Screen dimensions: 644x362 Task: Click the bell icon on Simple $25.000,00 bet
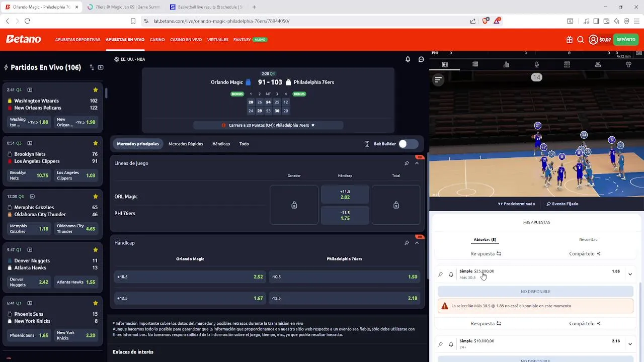coord(451,275)
